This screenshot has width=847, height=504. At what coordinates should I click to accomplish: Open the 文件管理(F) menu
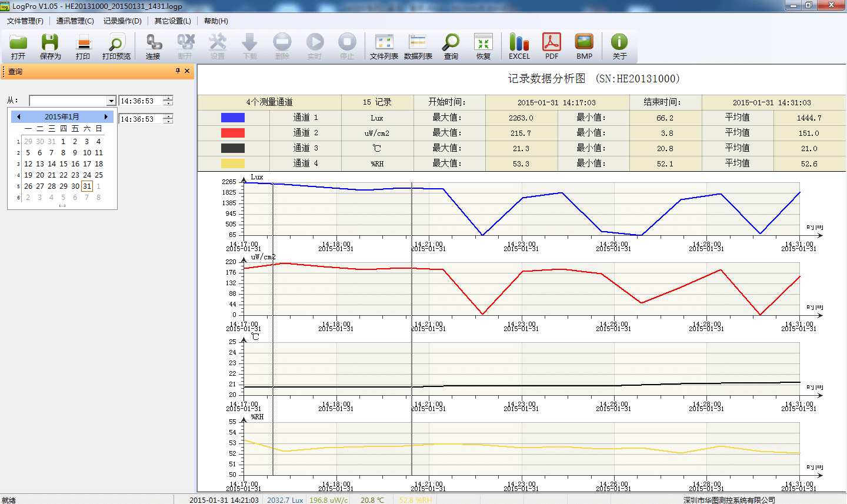pyautogui.click(x=25, y=21)
